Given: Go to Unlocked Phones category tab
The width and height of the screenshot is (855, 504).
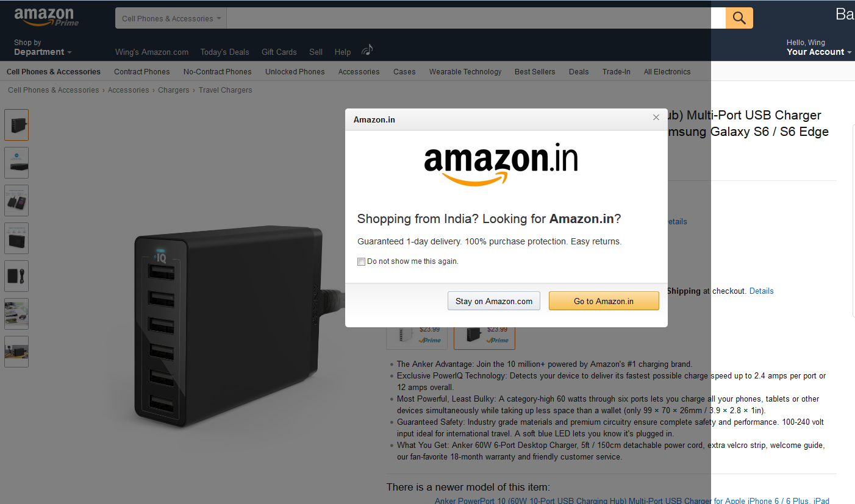Looking at the screenshot, I should point(295,71).
